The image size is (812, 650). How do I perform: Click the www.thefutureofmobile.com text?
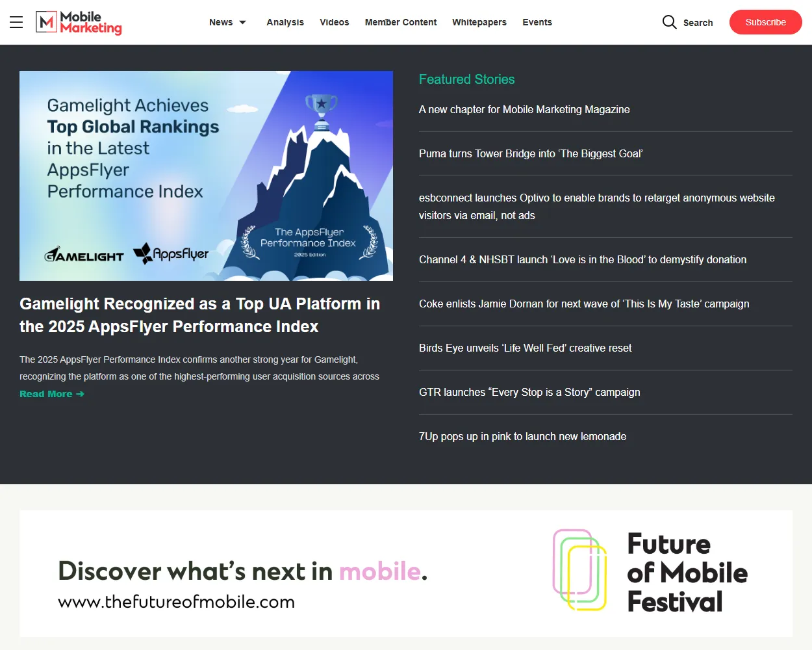177,602
